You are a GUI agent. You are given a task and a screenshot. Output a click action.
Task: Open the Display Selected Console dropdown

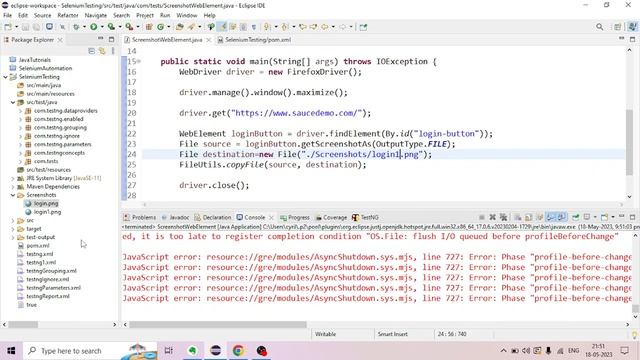595,217
